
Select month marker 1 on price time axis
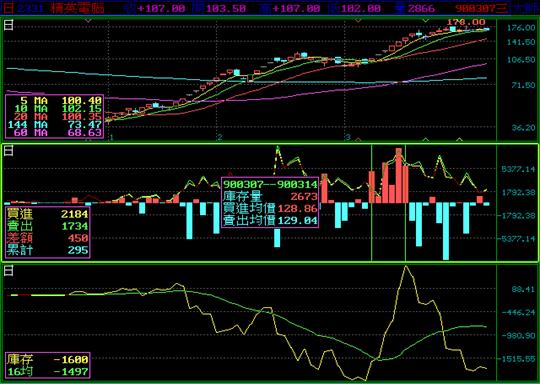(x=111, y=137)
